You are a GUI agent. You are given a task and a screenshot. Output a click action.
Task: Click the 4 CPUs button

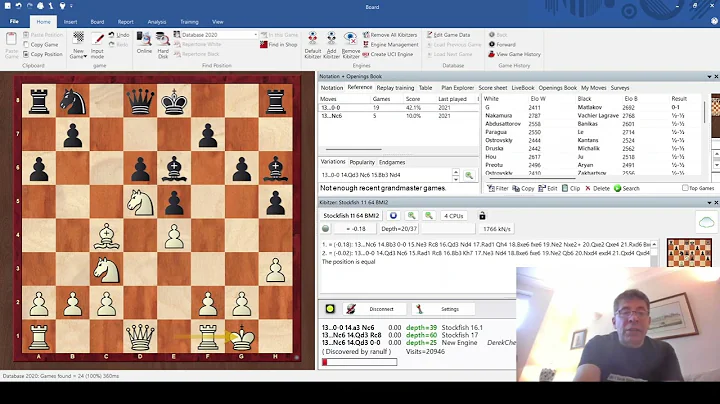453,216
